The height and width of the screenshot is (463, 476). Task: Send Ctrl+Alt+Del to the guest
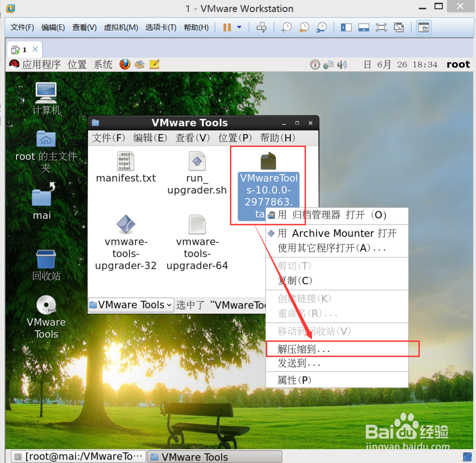[261, 28]
